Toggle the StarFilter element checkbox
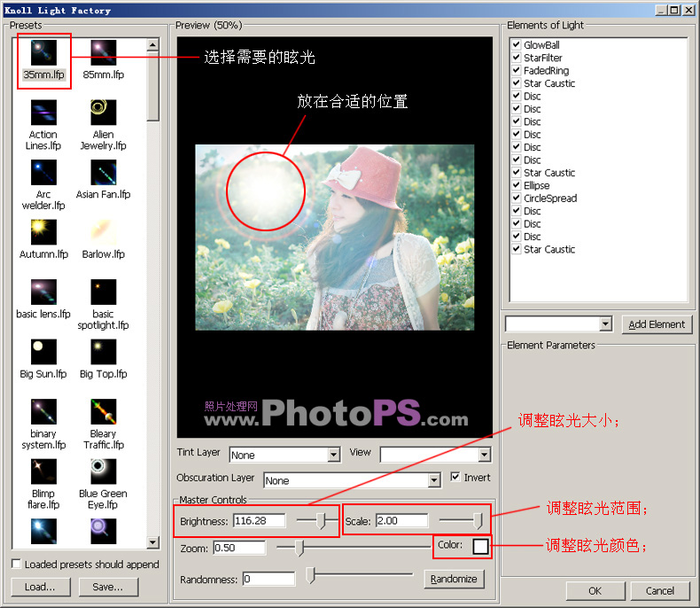Viewport: 700px width, 608px height. click(517, 57)
